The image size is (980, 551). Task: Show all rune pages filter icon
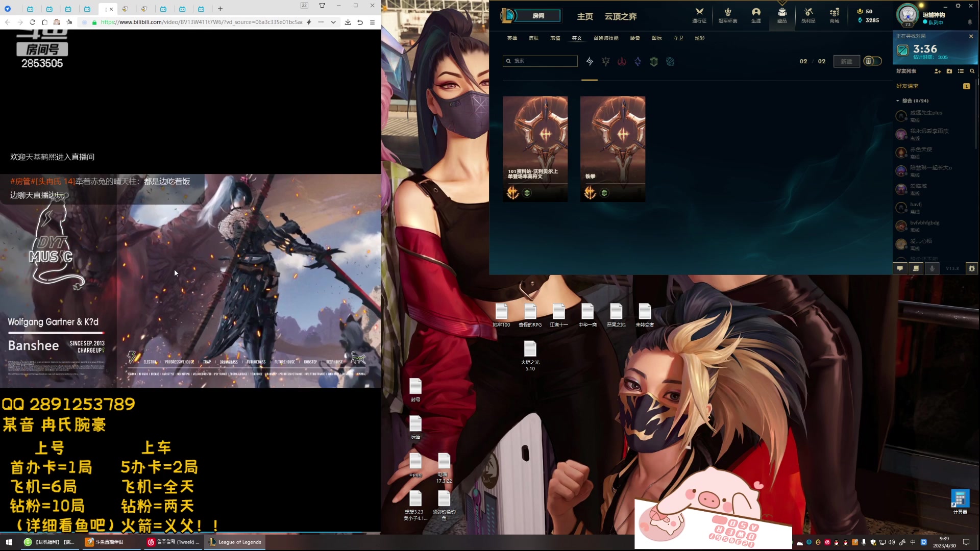click(590, 61)
